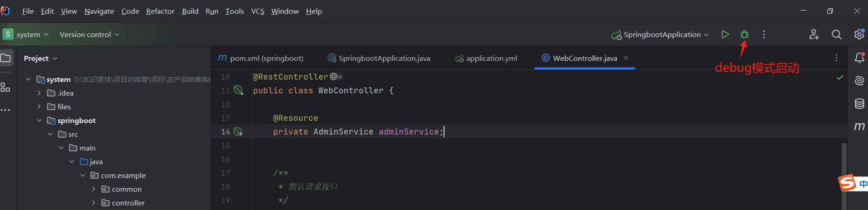Open the Version control dropdown
The width and height of the screenshot is (868, 210).
pos(90,34)
